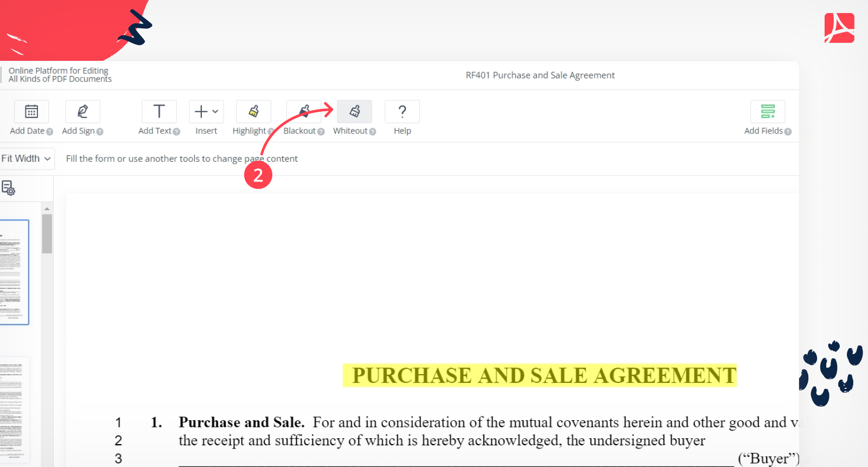Pick the Whiteout tool
The width and height of the screenshot is (868, 467).
(354, 111)
